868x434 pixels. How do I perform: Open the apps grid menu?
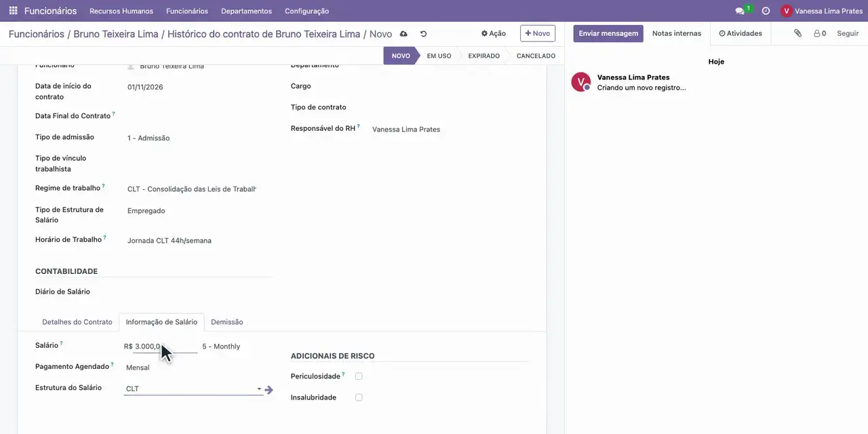pyautogui.click(x=13, y=11)
